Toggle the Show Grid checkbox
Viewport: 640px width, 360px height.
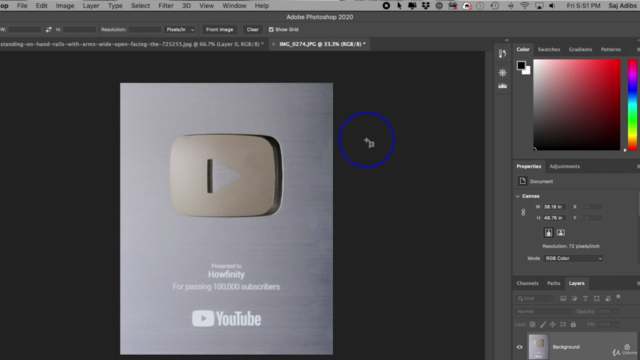coord(271,29)
